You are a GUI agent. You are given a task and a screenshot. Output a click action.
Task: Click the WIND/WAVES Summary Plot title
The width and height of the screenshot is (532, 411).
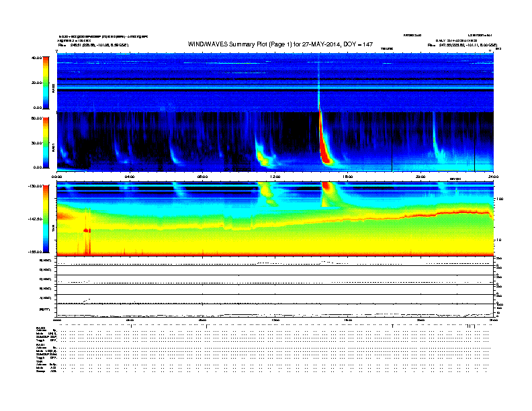[x=280, y=44]
